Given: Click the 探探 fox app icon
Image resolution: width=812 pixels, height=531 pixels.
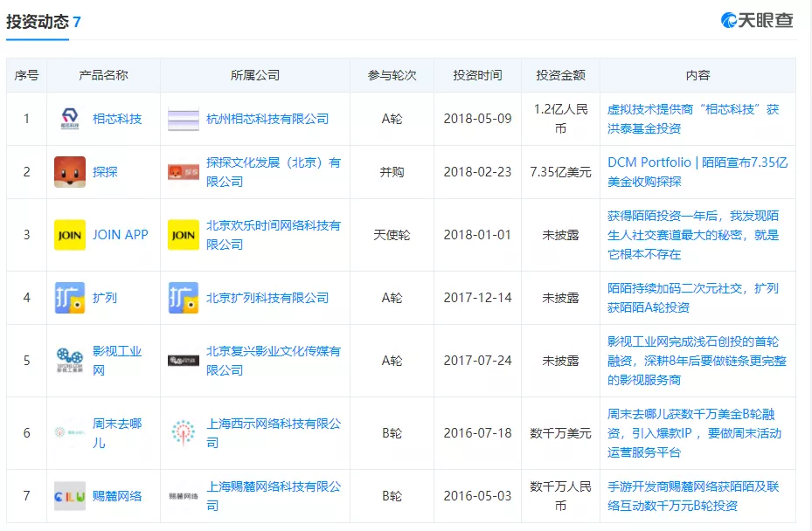Looking at the screenshot, I should (x=70, y=172).
